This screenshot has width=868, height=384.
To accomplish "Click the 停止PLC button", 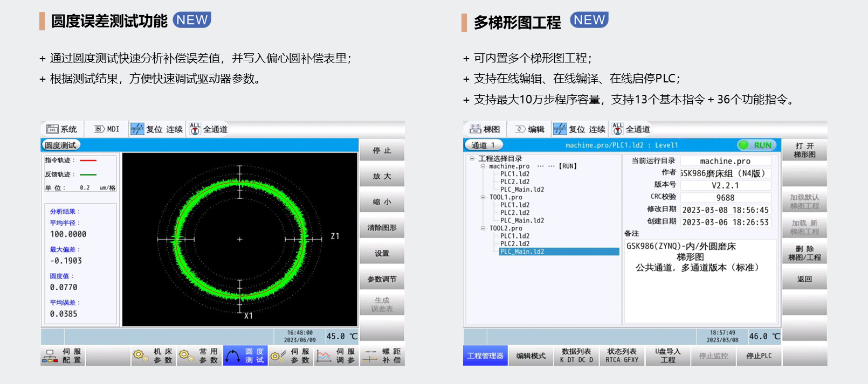I will (759, 356).
